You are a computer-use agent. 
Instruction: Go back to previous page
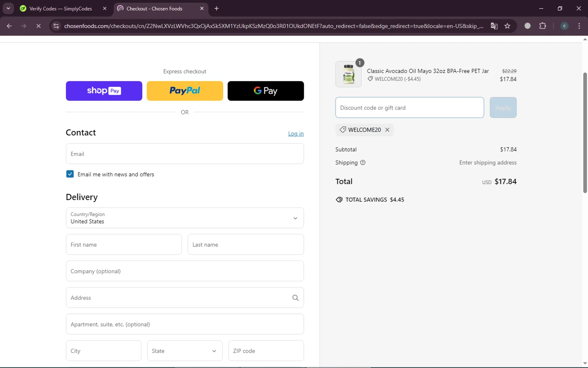pos(9,26)
